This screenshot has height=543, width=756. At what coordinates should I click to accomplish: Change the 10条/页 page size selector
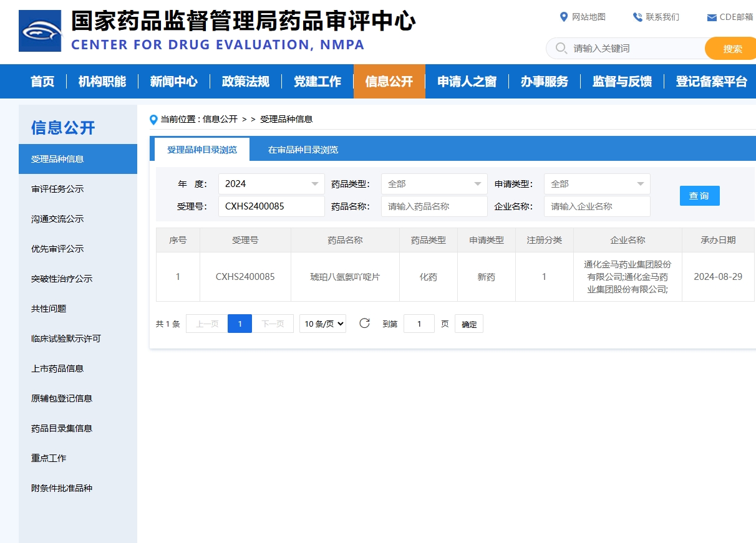(322, 324)
